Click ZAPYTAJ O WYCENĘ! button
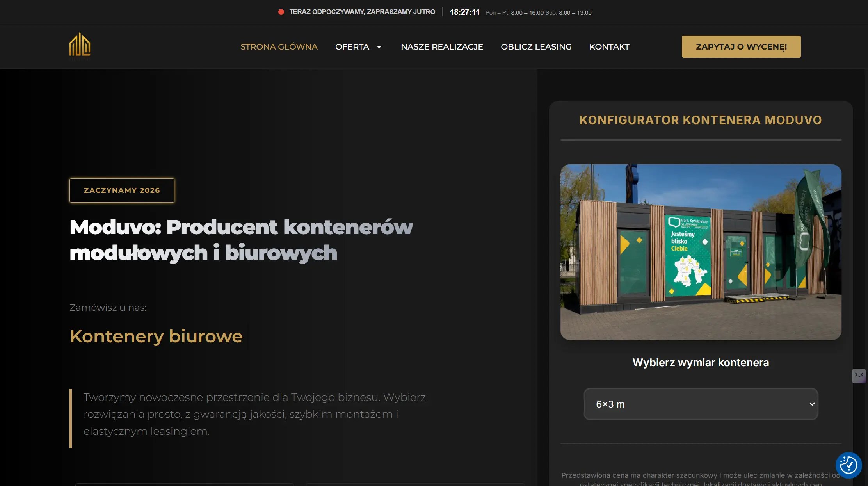The image size is (868, 486). point(741,46)
